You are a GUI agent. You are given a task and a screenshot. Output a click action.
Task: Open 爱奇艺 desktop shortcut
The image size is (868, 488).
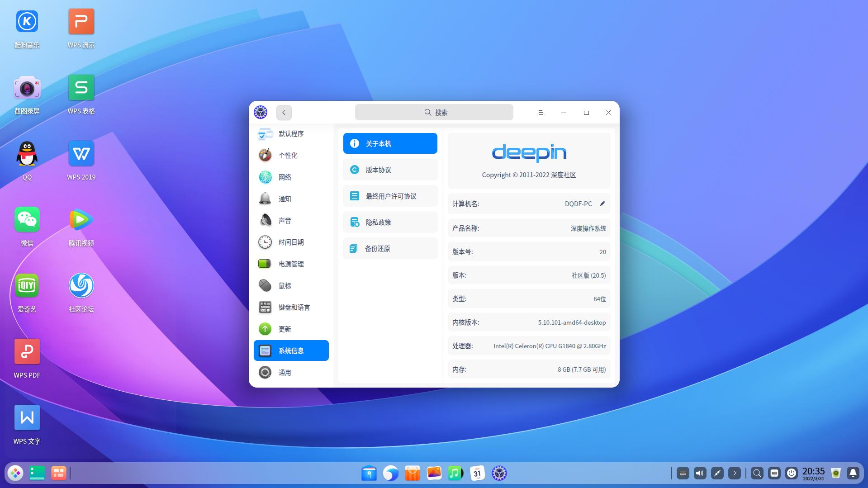27,293
